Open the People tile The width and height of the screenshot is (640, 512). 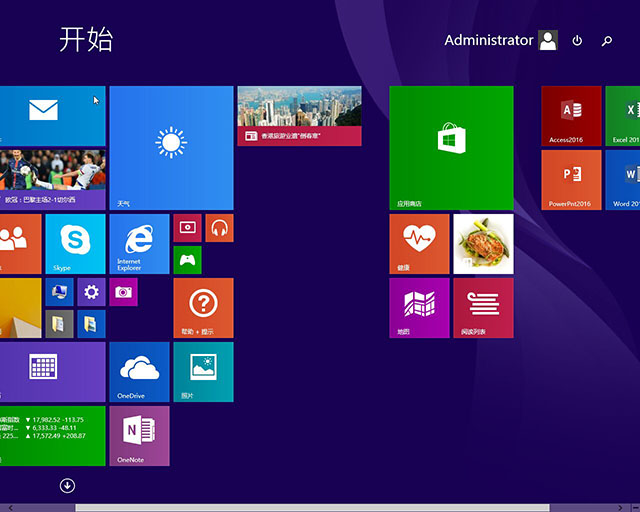click(20, 244)
